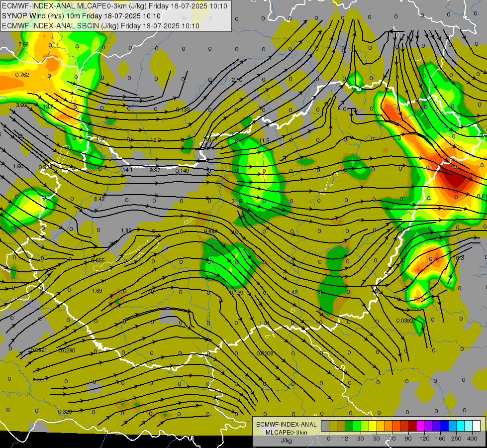
Task: Click the 7.58 value on the map
Action: (23, 44)
